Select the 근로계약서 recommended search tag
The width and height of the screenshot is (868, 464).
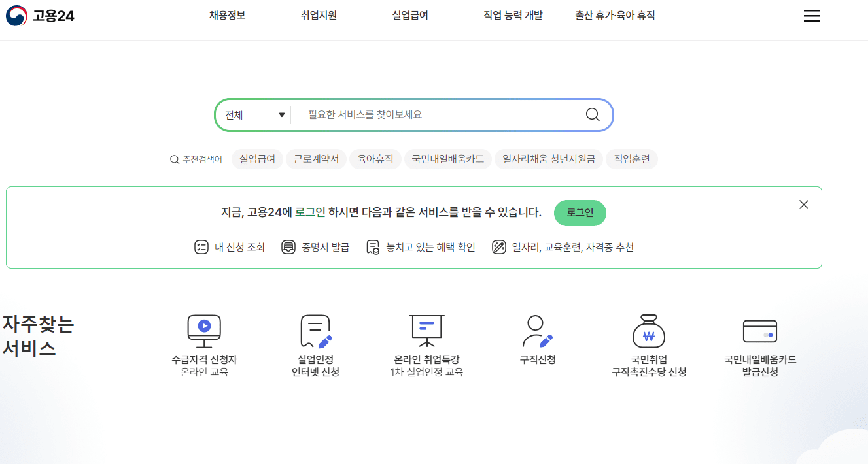click(x=316, y=159)
